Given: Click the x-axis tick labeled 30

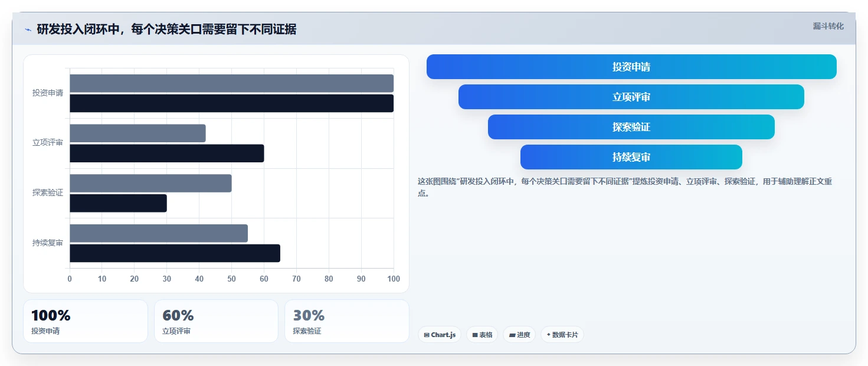Looking at the screenshot, I should [x=167, y=279].
